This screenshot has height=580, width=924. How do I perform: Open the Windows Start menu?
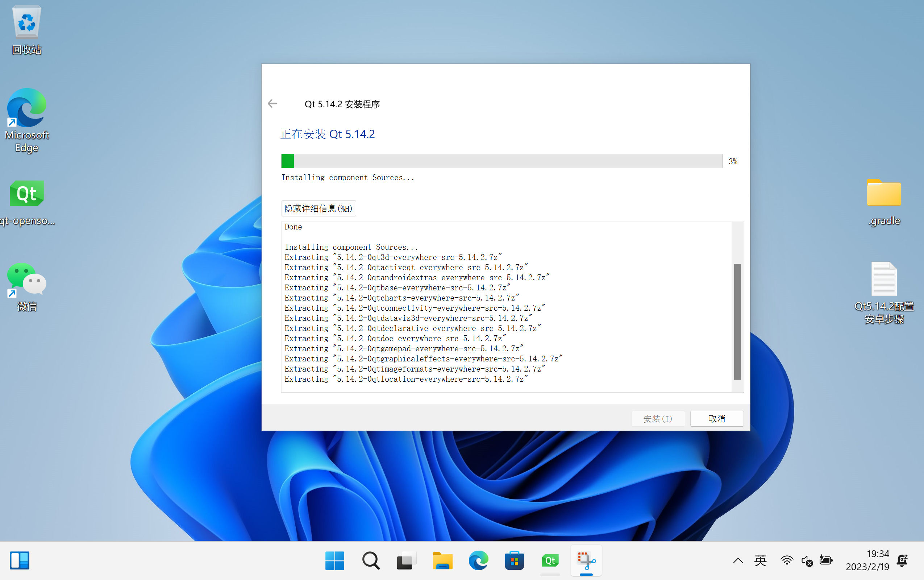click(334, 561)
